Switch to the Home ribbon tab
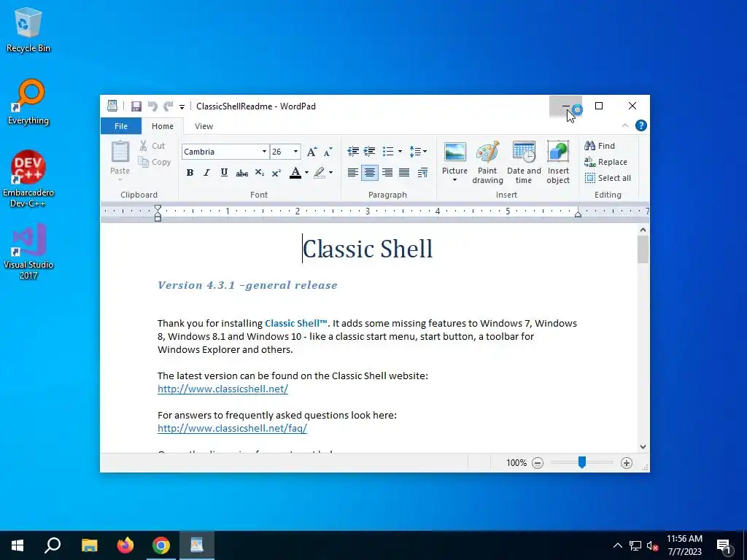Screen dimensions: 747x560 click(x=163, y=126)
